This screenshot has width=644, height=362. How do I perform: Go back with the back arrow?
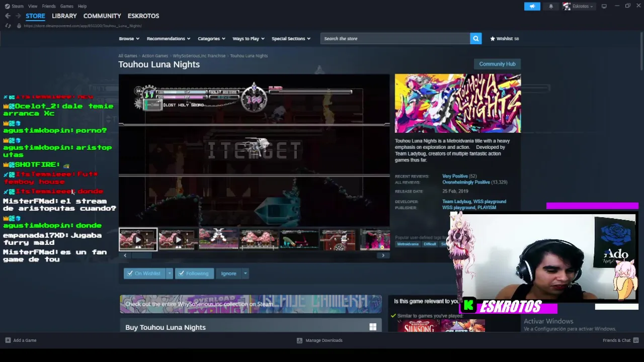(x=8, y=16)
